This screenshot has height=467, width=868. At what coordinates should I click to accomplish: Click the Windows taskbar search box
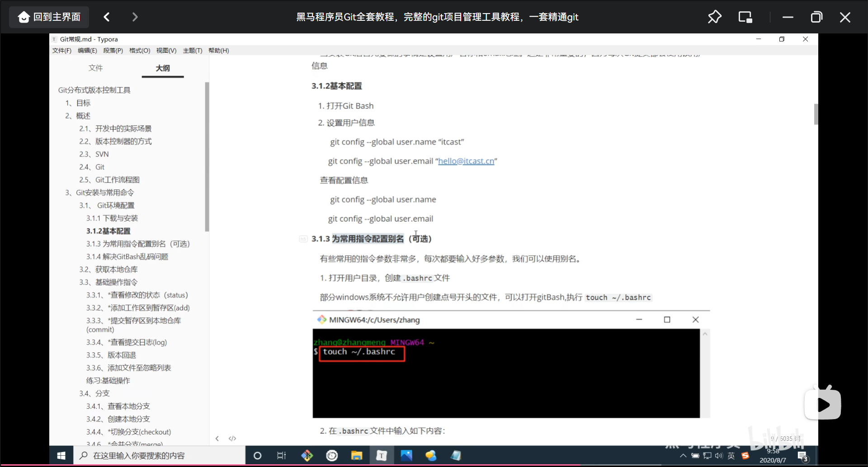[159, 456]
